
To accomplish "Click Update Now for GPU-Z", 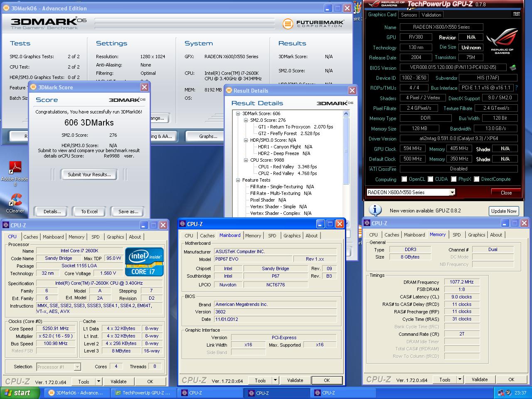I will pos(504,211).
